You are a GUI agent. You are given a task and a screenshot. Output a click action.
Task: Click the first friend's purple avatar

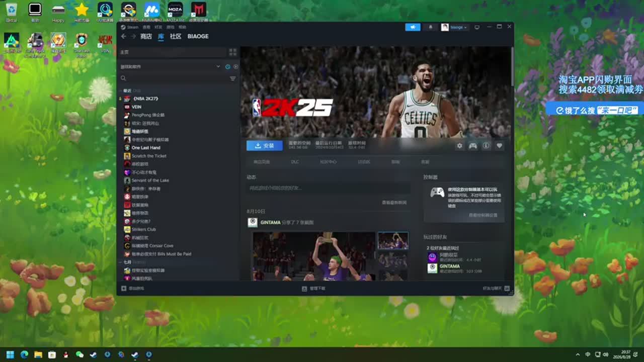coord(432,257)
